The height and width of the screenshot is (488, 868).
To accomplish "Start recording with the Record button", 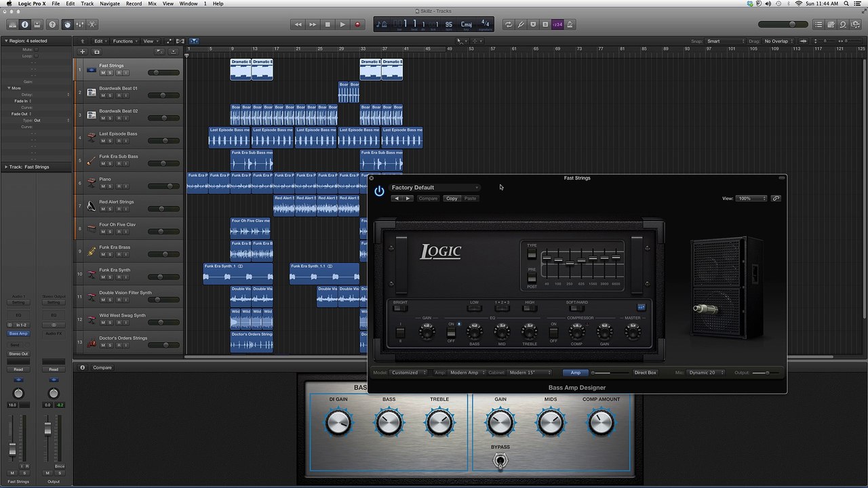I will point(357,24).
